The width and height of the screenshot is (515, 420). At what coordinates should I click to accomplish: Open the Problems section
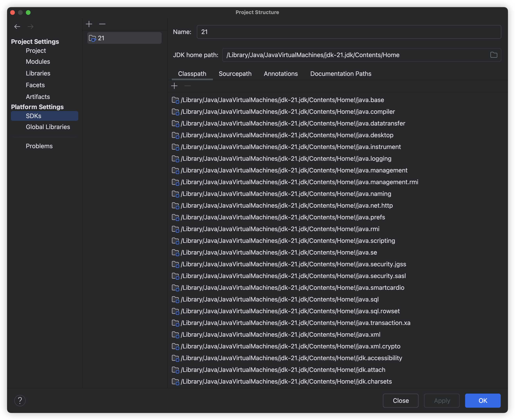(39, 146)
